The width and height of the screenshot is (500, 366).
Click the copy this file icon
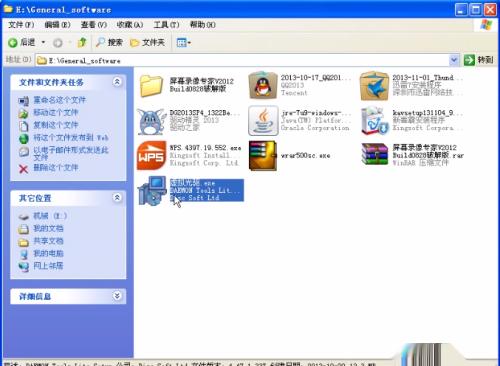click(24, 126)
